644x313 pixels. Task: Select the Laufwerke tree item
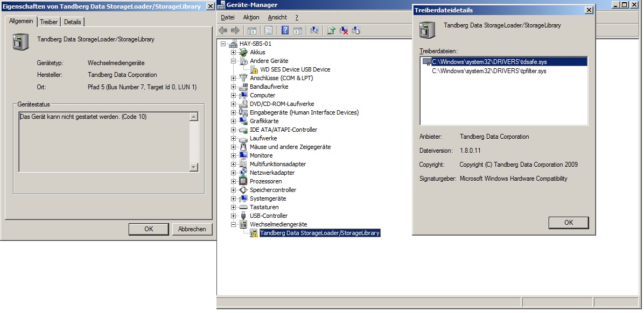point(263,138)
